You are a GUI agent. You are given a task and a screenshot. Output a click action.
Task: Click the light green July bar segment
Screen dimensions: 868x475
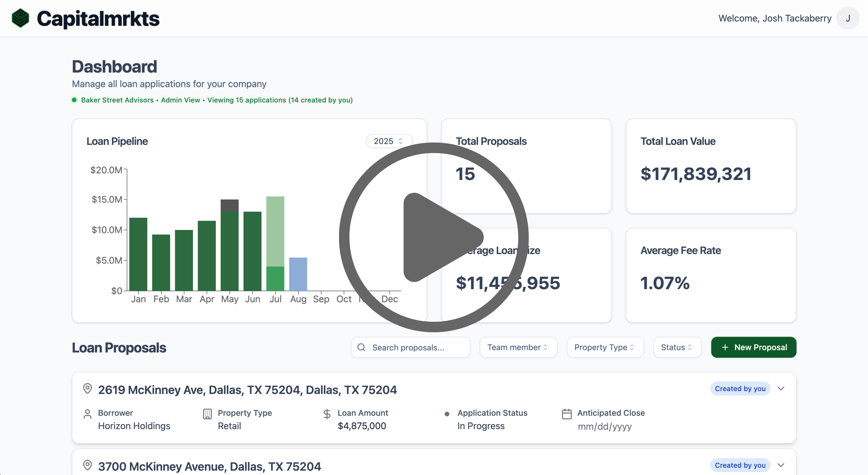(275, 231)
